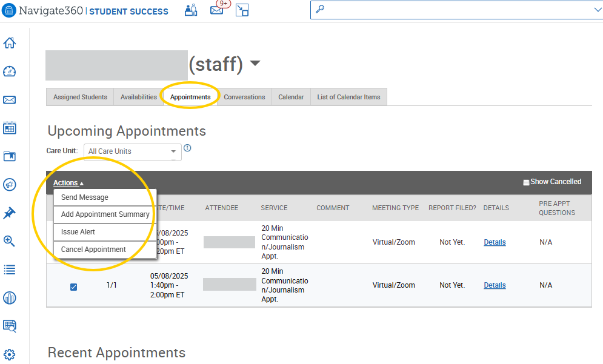Uncheck the 1:40pm appointment checkbox
This screenshot has width=603, height=364.
click(73, 286)
